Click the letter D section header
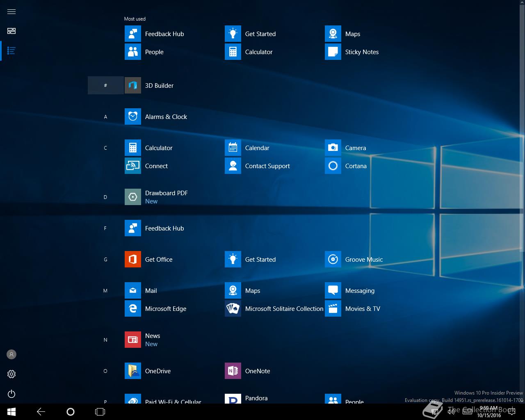The image size is (525, 420). (x=105, y=197)
